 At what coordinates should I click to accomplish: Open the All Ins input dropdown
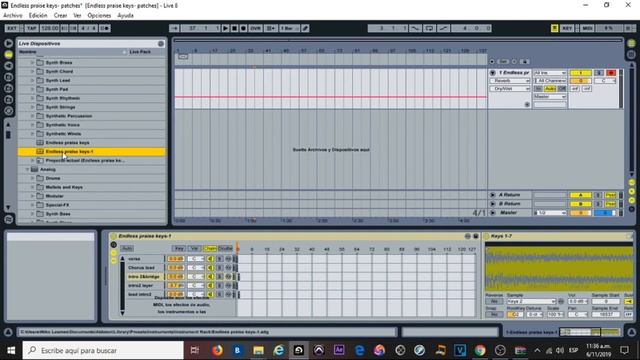pyautogui.click(x=550, y=73)
